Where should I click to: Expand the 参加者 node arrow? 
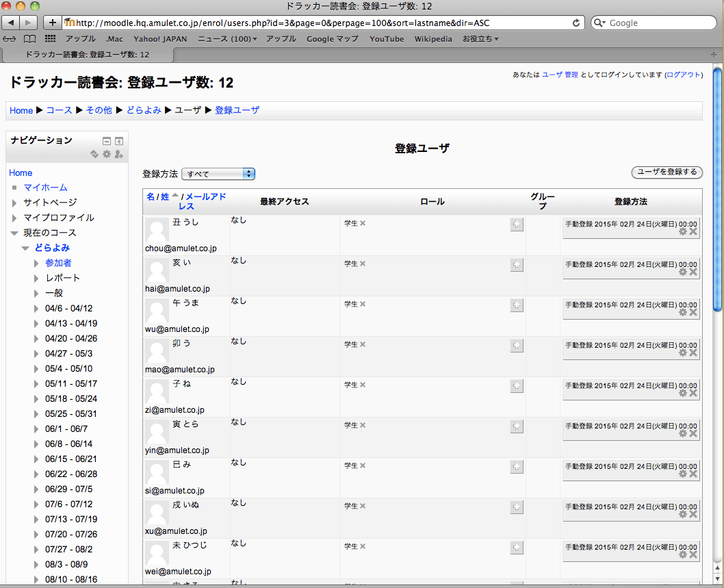[x=36, y=264]
